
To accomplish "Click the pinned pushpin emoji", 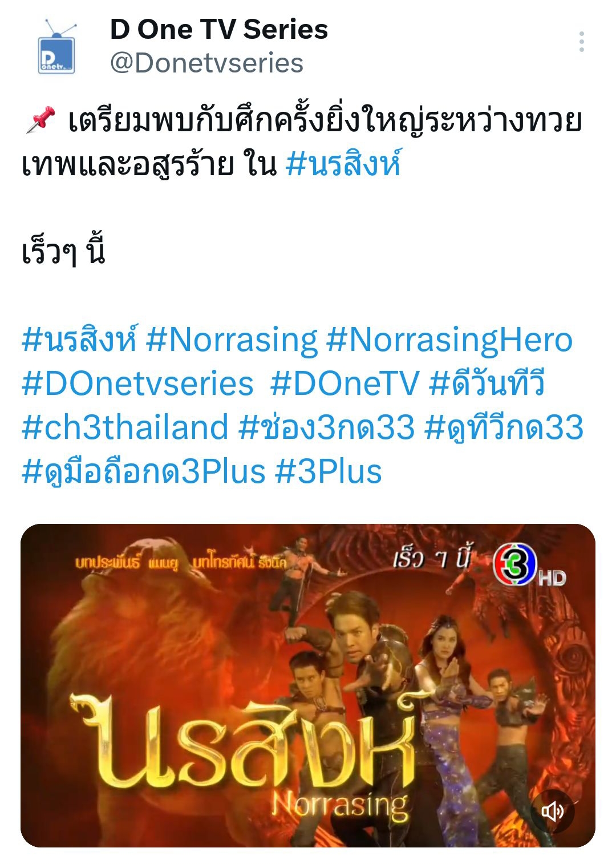I will tap(40, 120).
